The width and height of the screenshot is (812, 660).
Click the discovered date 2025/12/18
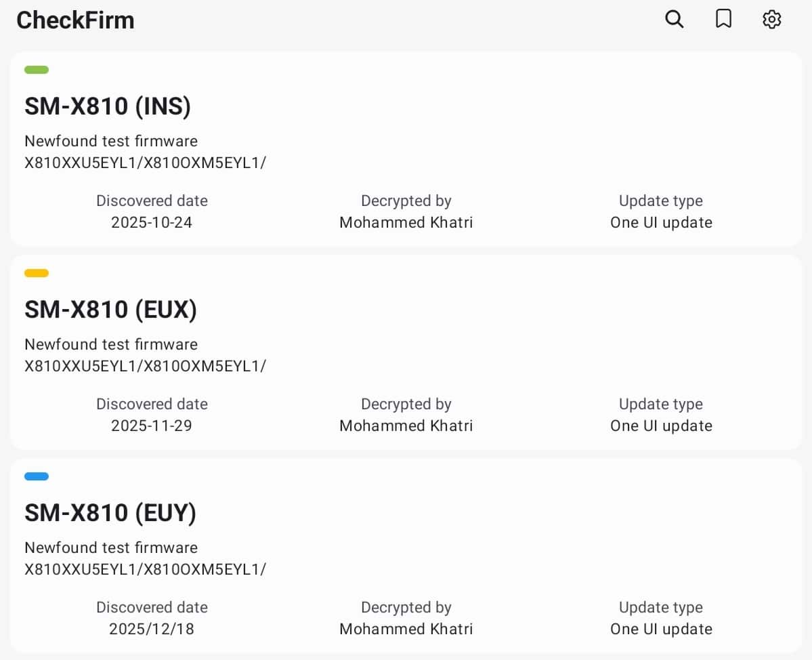[152, 629]
